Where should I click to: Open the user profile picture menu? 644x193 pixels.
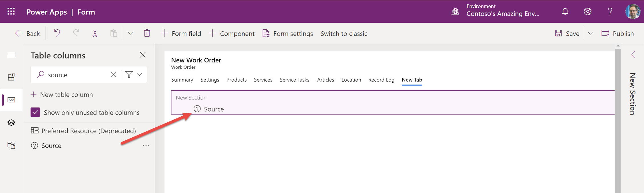point(633,11)
